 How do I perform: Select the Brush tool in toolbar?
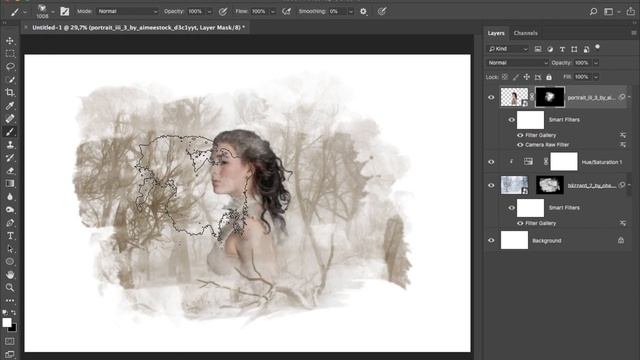click(x=10, y=132)
